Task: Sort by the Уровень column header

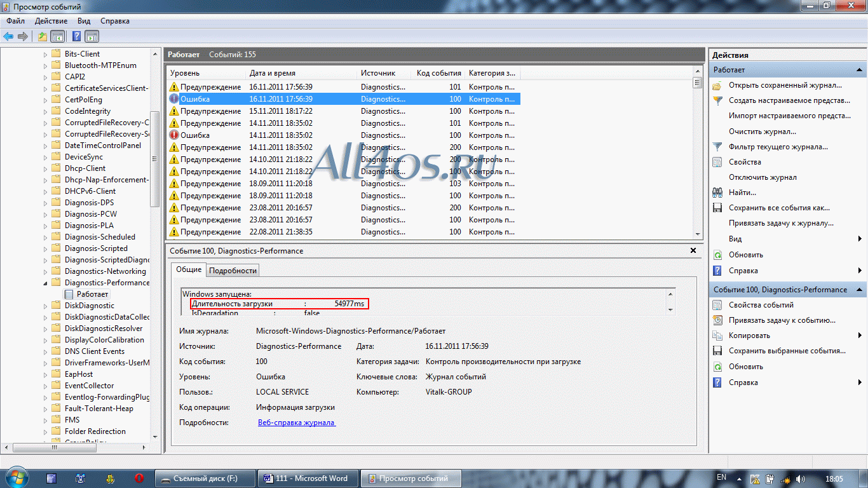Action: [x=205, y=73]
